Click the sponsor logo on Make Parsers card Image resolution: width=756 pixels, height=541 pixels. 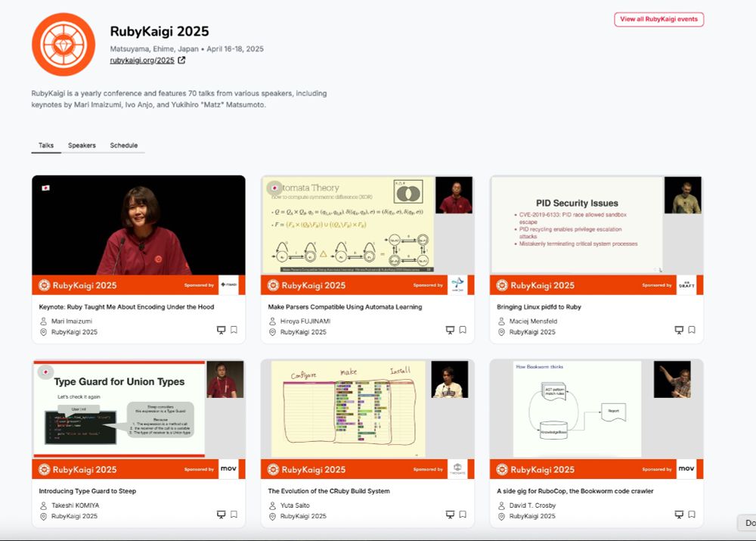click(457, 284)
